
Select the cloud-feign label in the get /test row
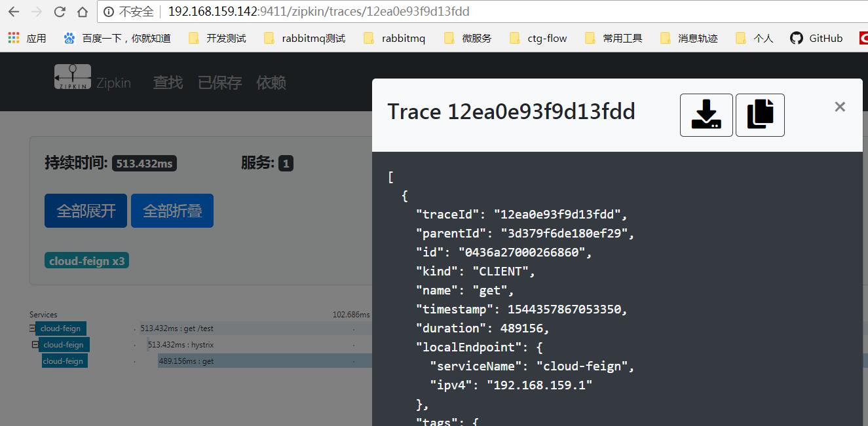coord(61,328)
